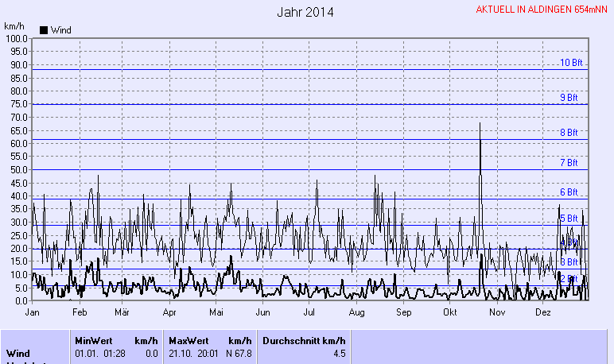Screen dimensions: 614x364
Task: Click the '8 Bft' Beaufort scale label
Action: tap(569, 133)
